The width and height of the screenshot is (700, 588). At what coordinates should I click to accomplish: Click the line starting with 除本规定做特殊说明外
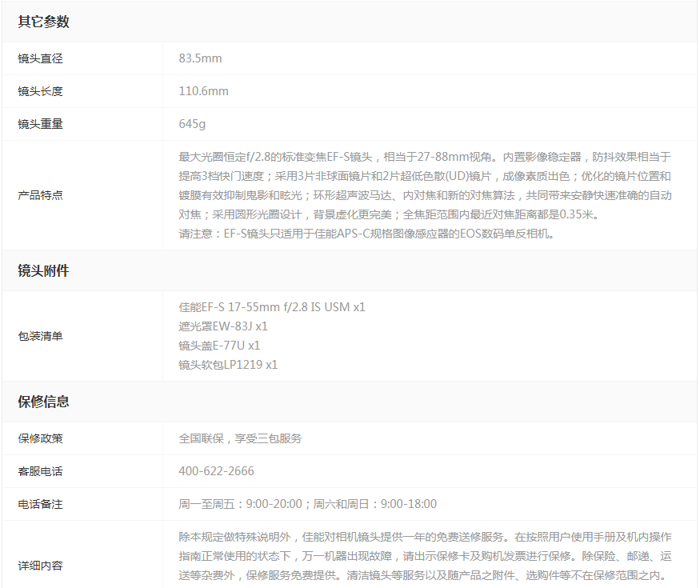pos(425,537)
